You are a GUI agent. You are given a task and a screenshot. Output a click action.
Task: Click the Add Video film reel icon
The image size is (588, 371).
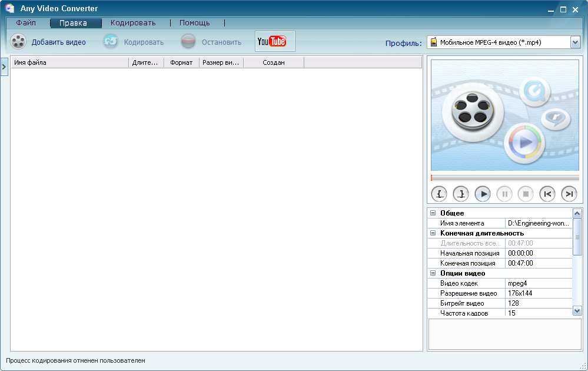coord(18,42)
